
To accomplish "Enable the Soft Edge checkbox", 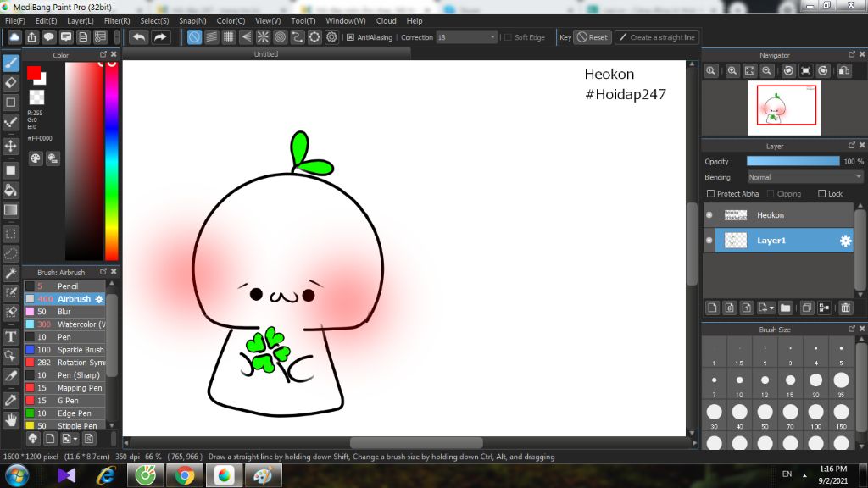I will 509,37.
